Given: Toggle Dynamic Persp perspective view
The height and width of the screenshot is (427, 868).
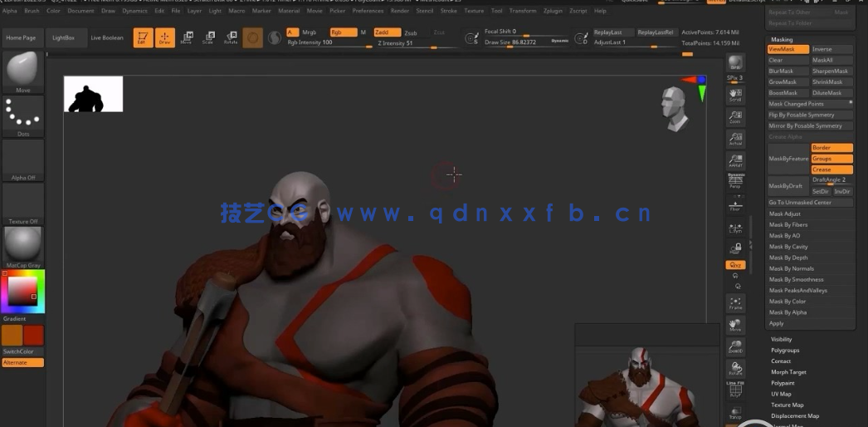Looking at the screenshot, I should (x=735, y=182).
